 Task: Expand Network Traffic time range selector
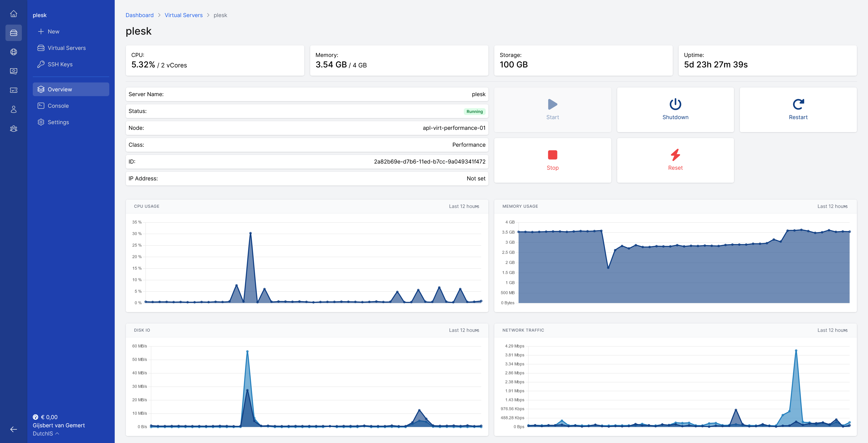point(832,330)
